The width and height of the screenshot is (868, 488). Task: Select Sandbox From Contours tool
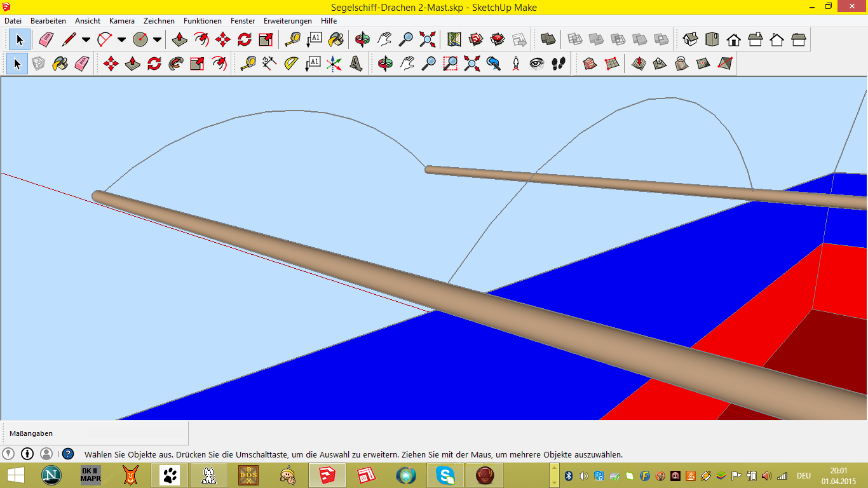coord(590,64)
